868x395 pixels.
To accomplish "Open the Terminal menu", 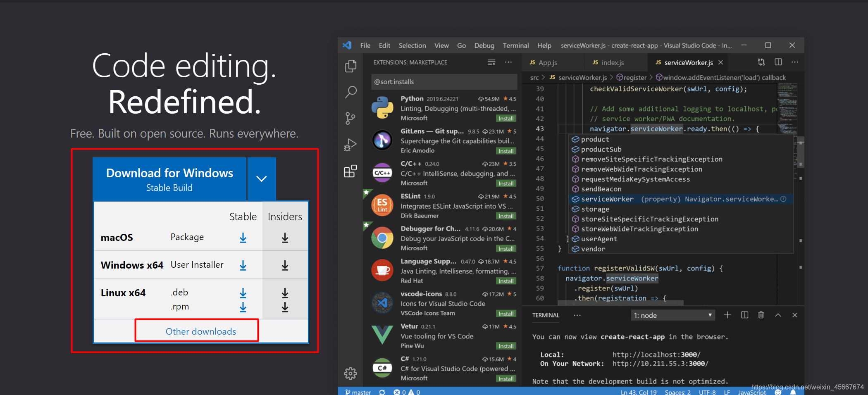I will (516, 45).
